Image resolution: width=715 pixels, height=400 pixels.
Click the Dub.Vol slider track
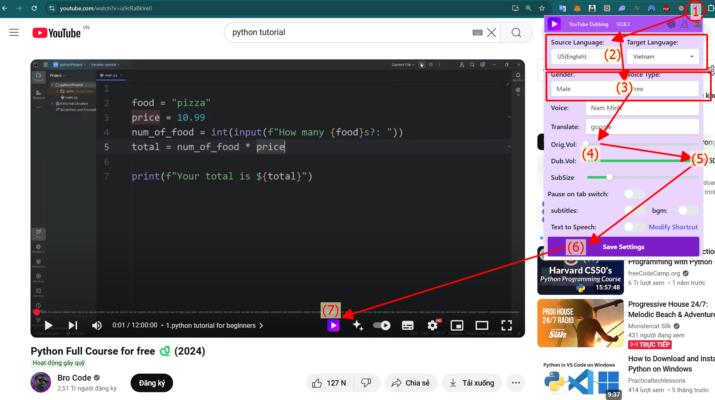point(640,161)
